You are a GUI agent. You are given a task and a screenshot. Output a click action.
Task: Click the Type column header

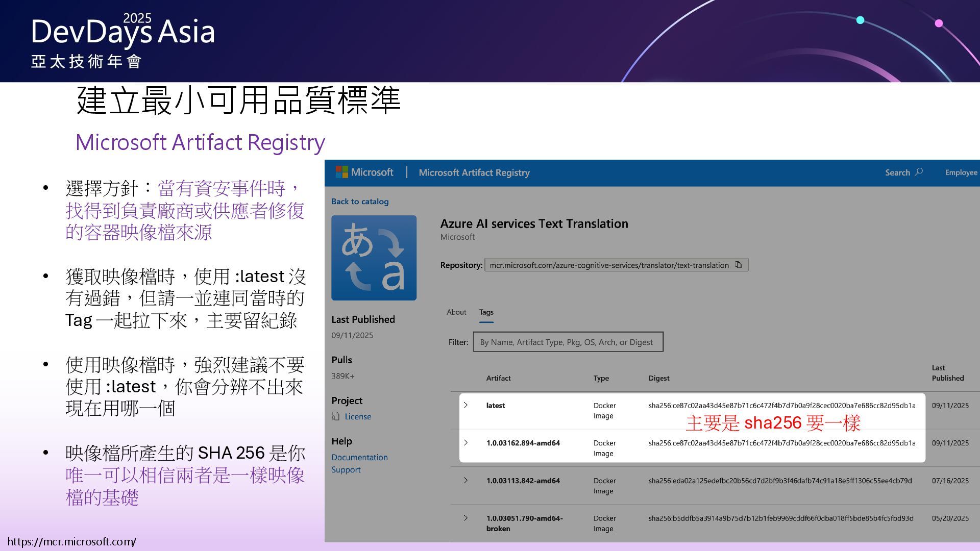point(601,378)
